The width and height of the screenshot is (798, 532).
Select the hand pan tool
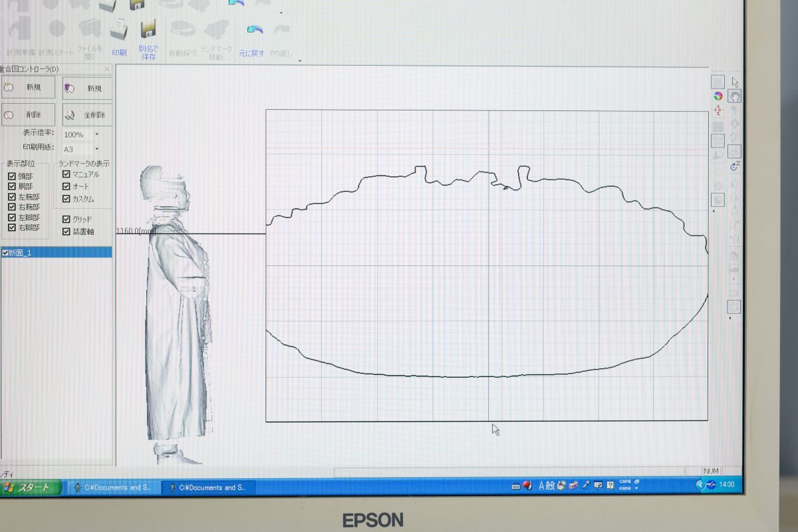(735, 96)
